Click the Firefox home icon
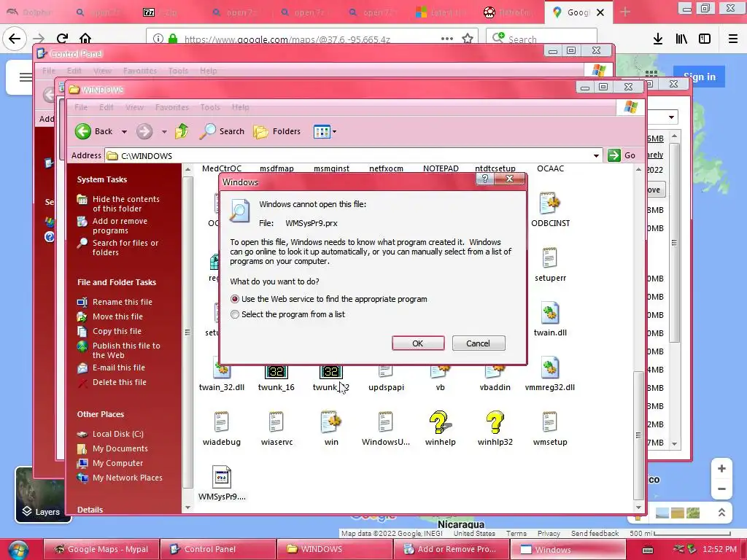Screen dimensions: 747x560 (x=85, y=39)
